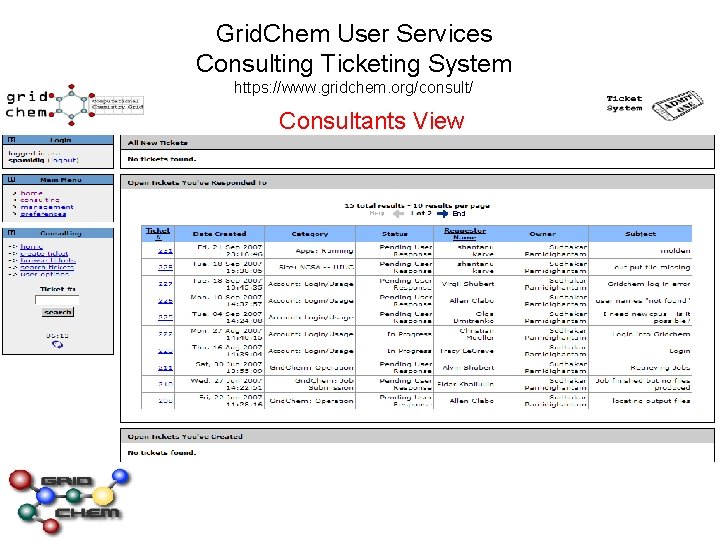The height and width of the screenshot is (540, 720).
Task: Click the refresh arrows icon below the clock
Action: pos(57,344)
